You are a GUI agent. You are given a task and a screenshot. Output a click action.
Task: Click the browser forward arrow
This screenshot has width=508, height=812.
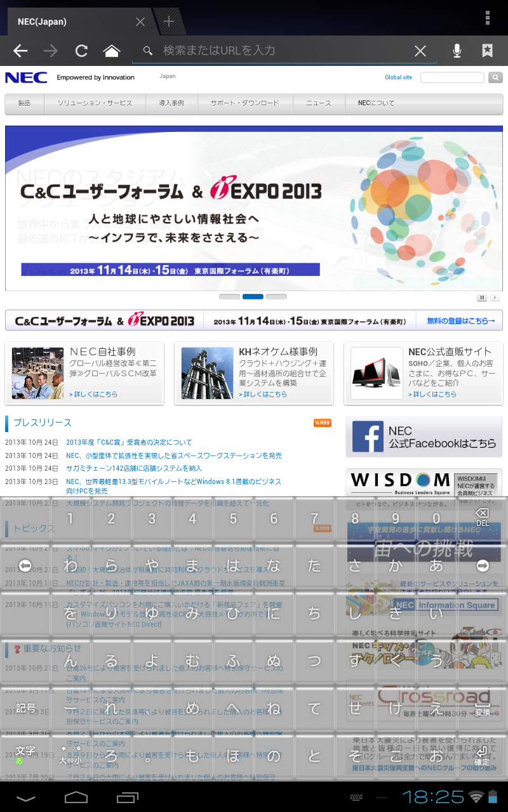(x=51, y=51)
